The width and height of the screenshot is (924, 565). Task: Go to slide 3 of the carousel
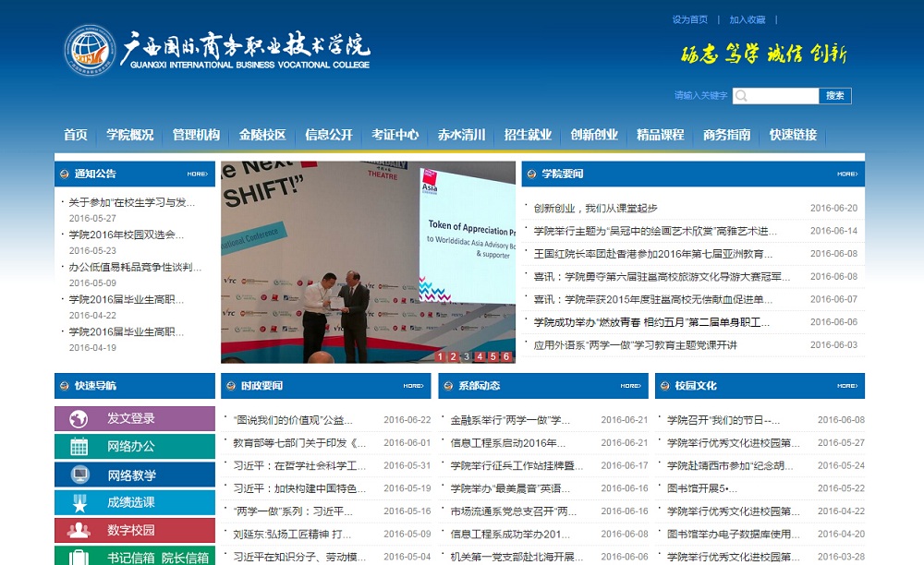[x=467, y=356]
